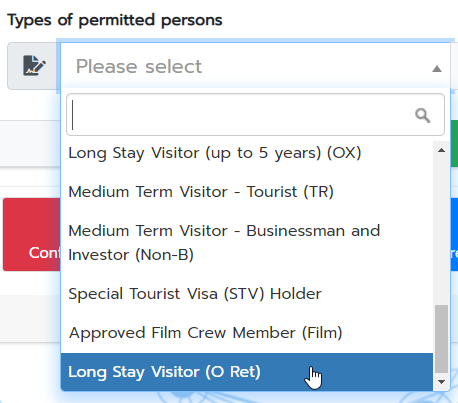Image resolution: width=458 pixels, height=403 pixels.
Task: Click the blue button at right edge
Action: 454,234
